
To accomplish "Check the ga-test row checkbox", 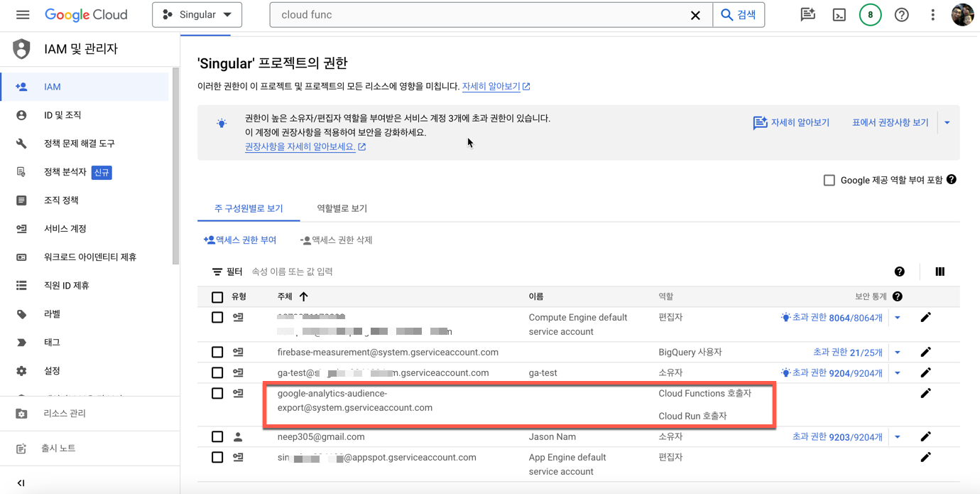I will [x=217, y=372].
